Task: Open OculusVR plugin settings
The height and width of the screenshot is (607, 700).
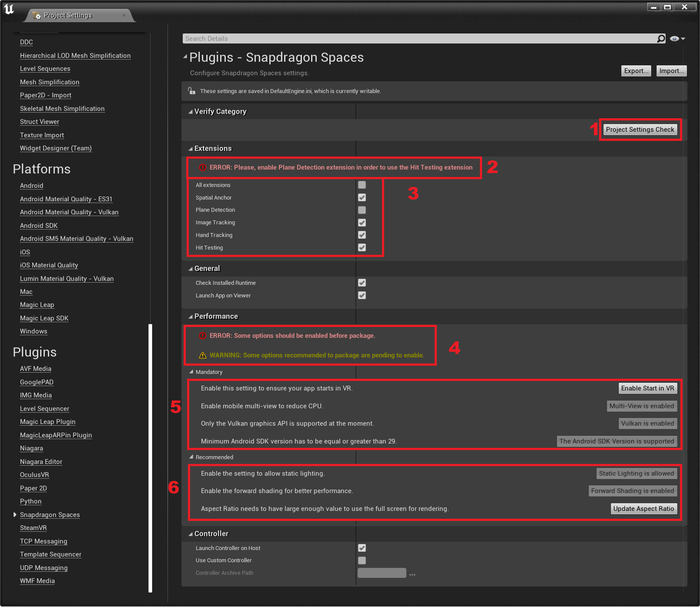Action: coord(34,475)
